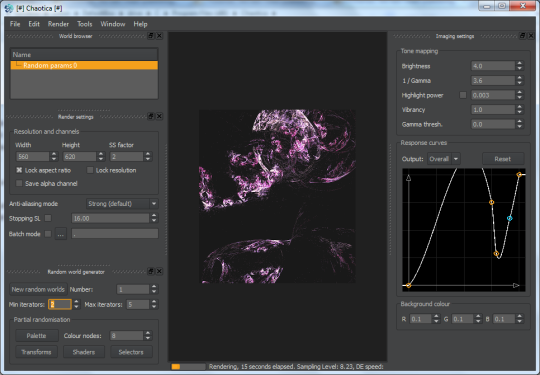540x375 pixels.
Task: Select the top-right curve control point
Action: point(519,175)
